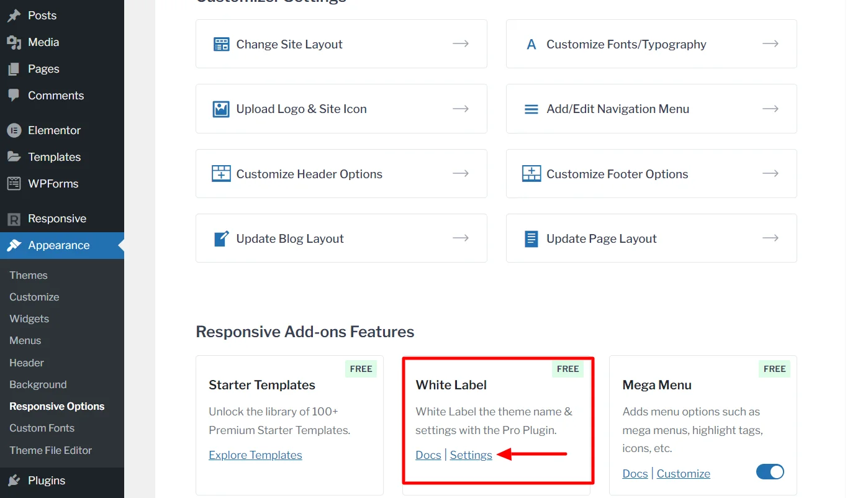The image size is (868, 498).
Task: Open the Pages menu
Action: pos(62,69)
